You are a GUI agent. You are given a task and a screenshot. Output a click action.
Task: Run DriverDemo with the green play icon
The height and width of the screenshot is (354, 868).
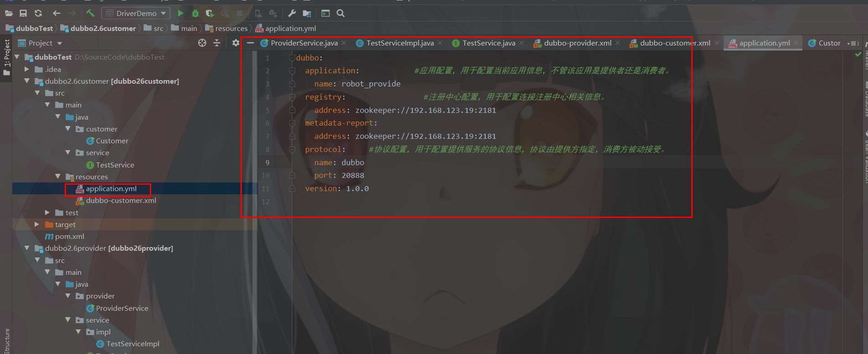tap(180, 13)
